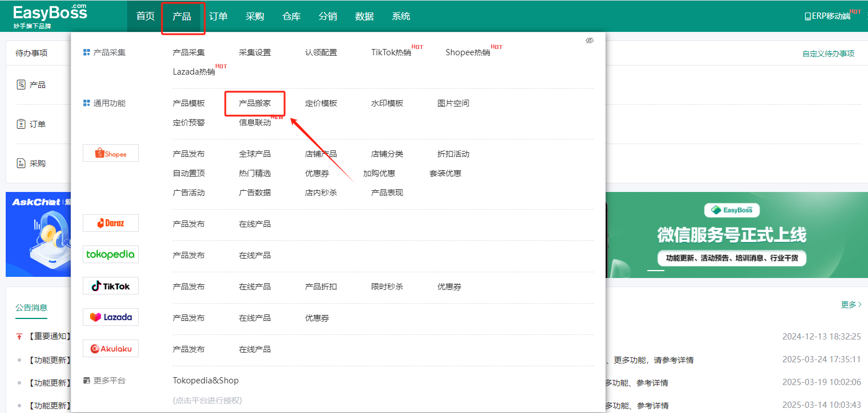The width and height of the screenshot is (868, 413).
Task: Open the 仓库 menu tab
Action: [291, 17]
